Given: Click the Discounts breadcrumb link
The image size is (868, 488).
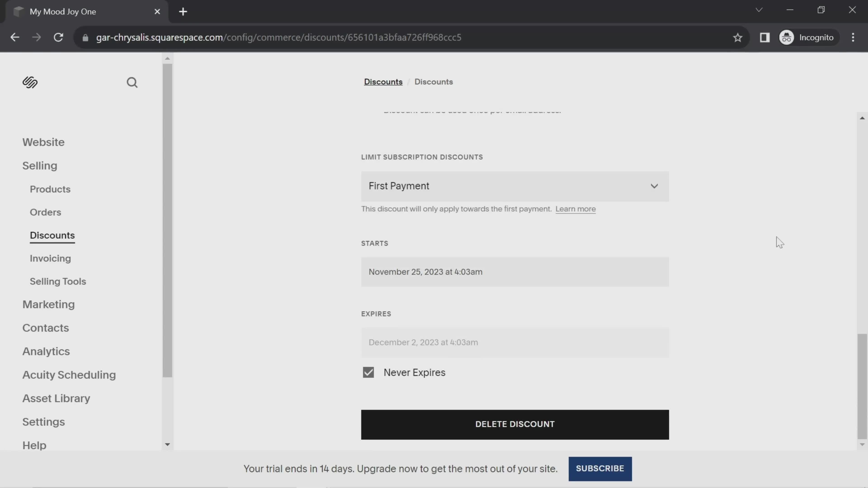Looking at the screenshot, I should pyautogui.click(x=383, y=82).
